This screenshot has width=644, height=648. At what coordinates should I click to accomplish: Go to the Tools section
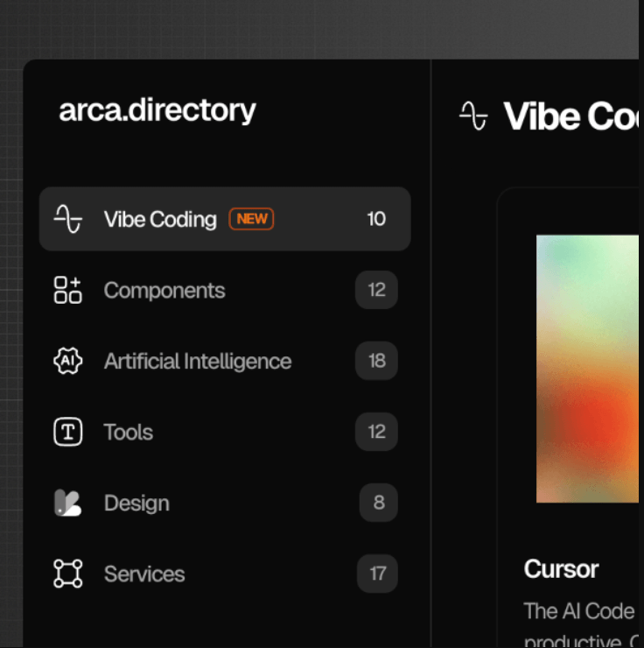point(129,432)
